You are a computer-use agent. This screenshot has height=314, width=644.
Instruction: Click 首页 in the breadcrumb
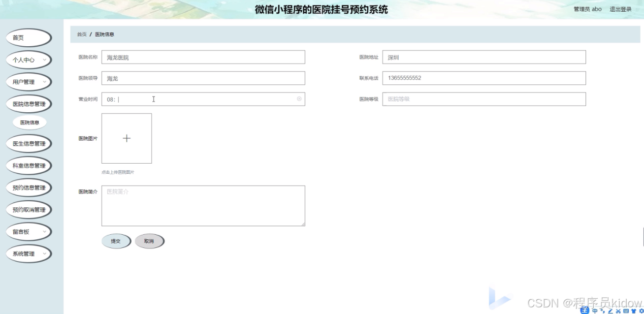click(82, 35)
